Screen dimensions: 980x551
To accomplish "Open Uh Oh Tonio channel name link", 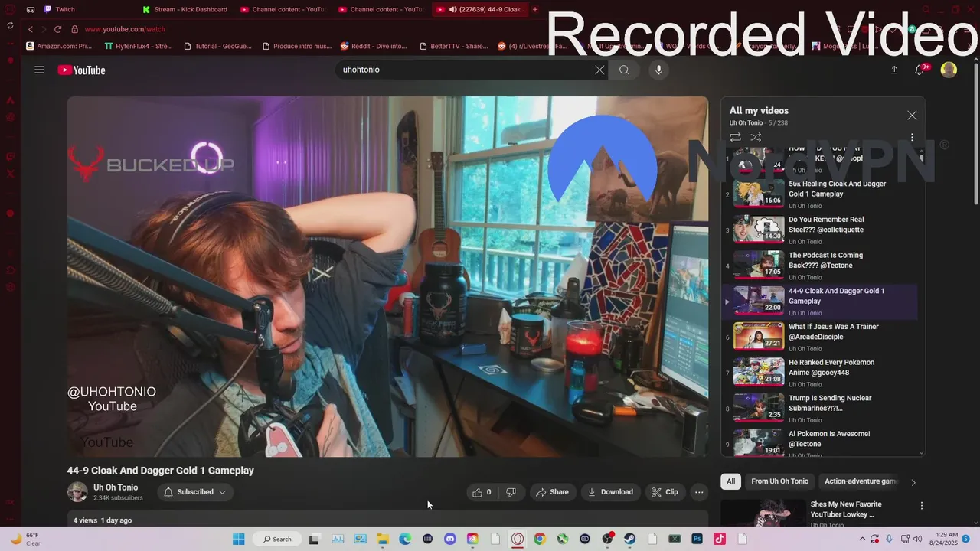I will (x=116, y=487).
